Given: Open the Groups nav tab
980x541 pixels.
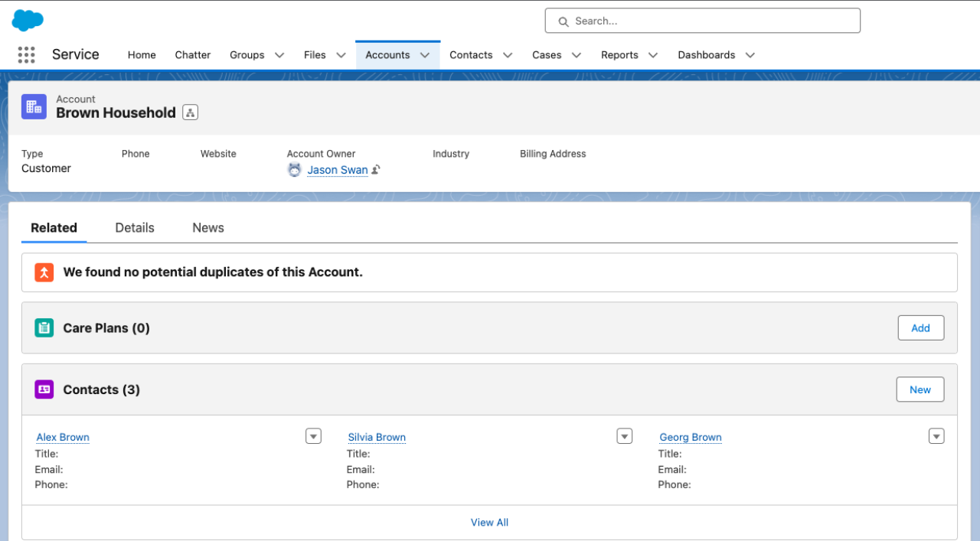Looking at the screenshot, I should point(247,55).
